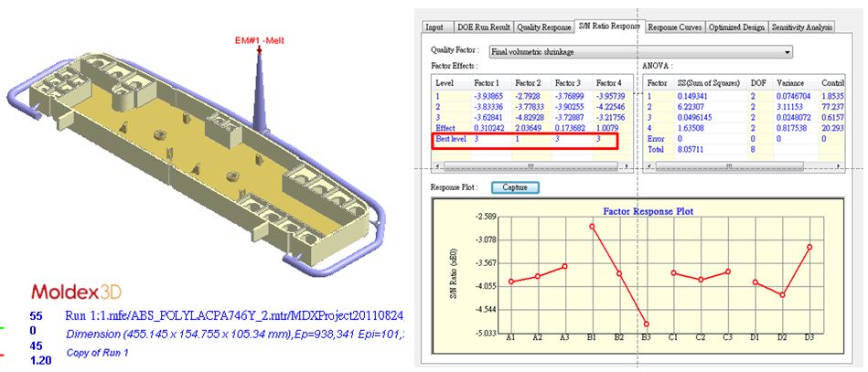Click the Factor 2 column header
This screenshot has height=372, width=868.
point(528,82)
